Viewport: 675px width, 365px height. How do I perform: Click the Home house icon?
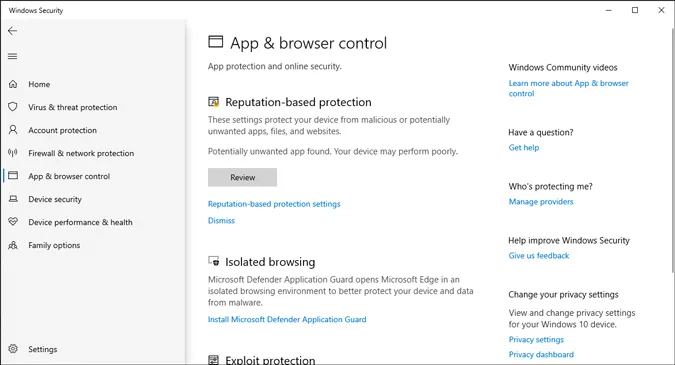pyautogui.click(x=13, y=84)
